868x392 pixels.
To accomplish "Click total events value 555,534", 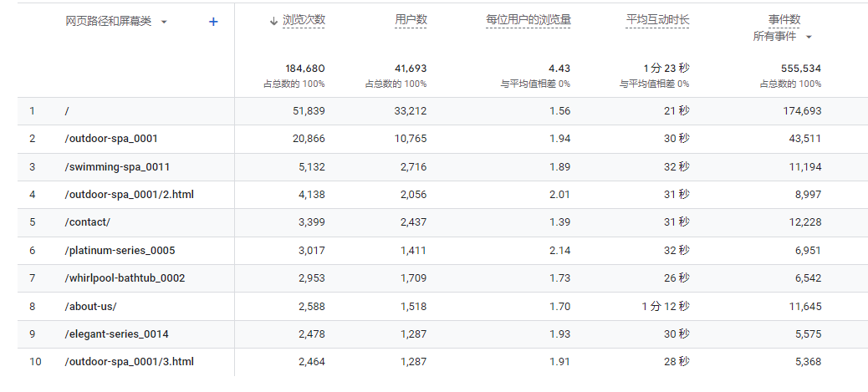I will (x=801, y=69).
